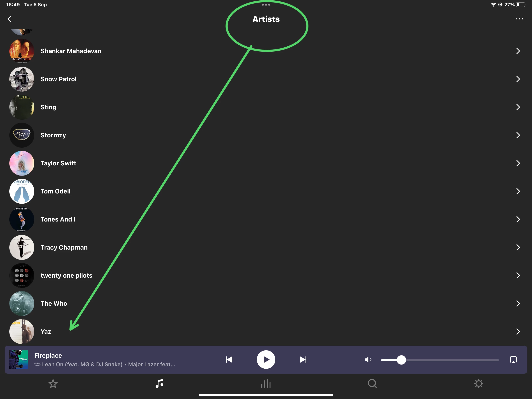
Task: Open the equalizer bars tab
Action: click(266, 384)
